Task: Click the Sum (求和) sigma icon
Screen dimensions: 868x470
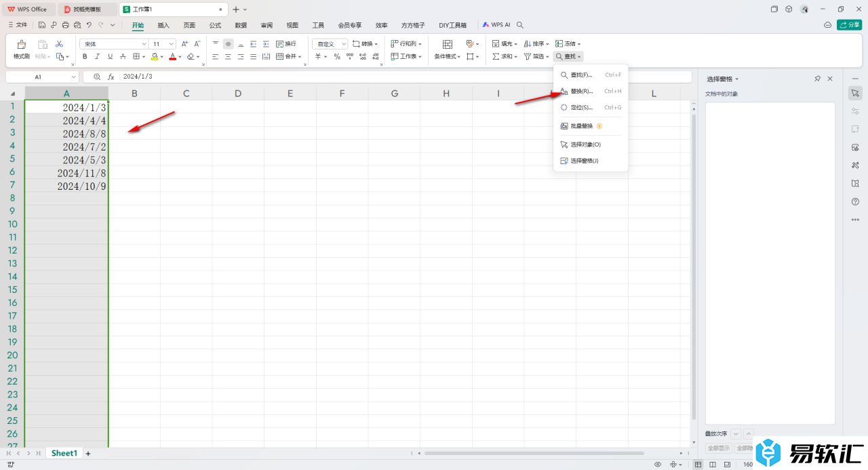Action: pyautogui.click(x=496, y=57)
